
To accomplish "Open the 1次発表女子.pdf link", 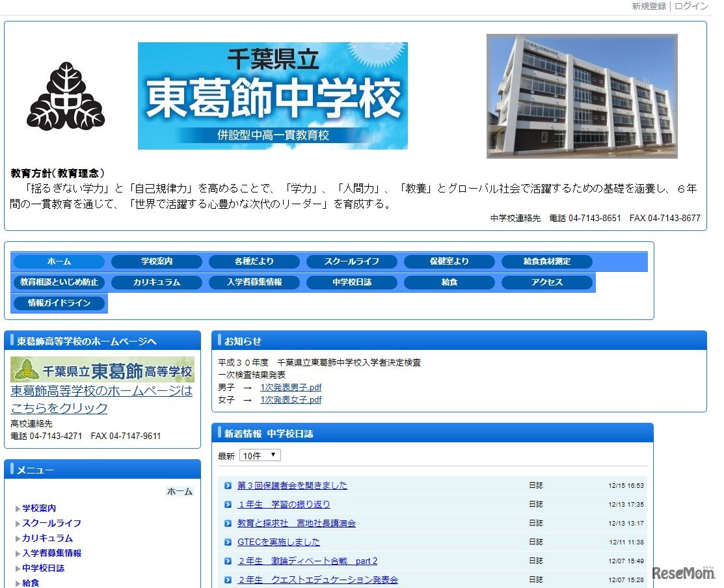I will point(291,399).
